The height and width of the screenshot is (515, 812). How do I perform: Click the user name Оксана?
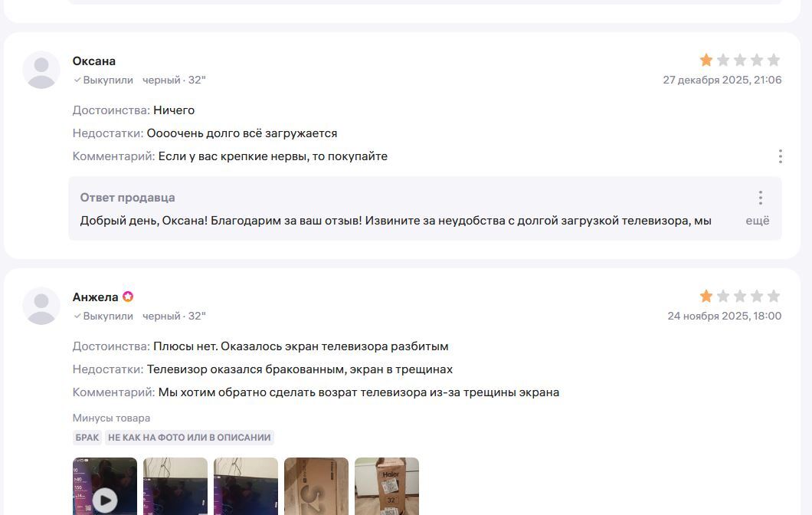93,61
